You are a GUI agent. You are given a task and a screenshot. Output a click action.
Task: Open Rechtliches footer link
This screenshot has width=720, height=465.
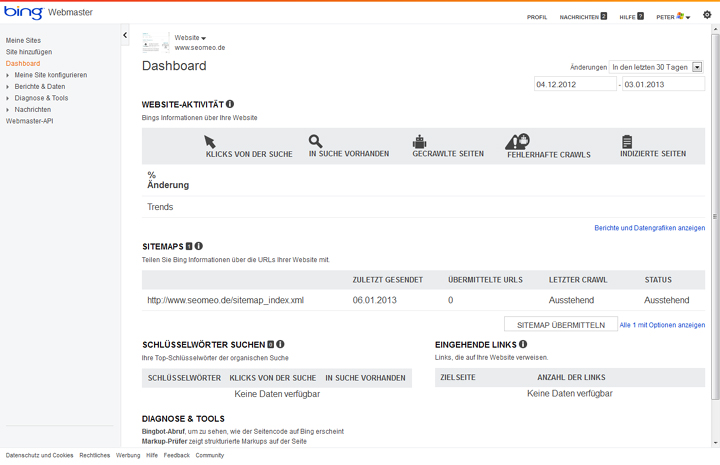pyautogui.click(x=95, y=455)
